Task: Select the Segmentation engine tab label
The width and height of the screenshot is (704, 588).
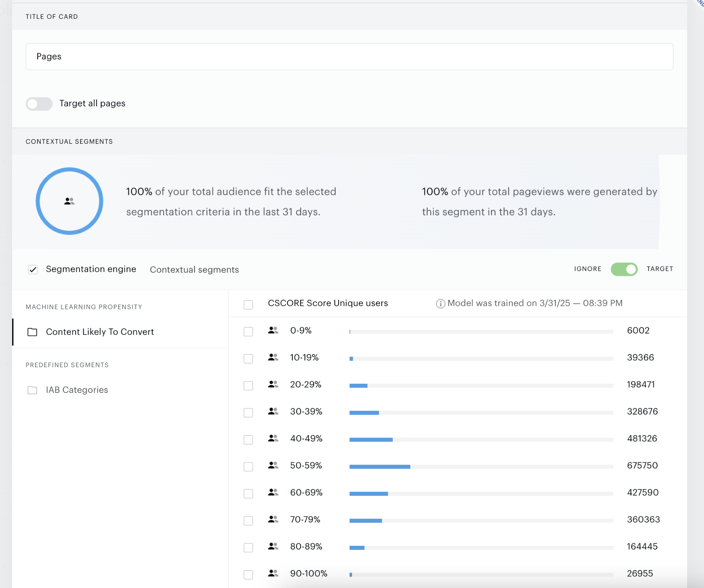Action: point(91,269)
